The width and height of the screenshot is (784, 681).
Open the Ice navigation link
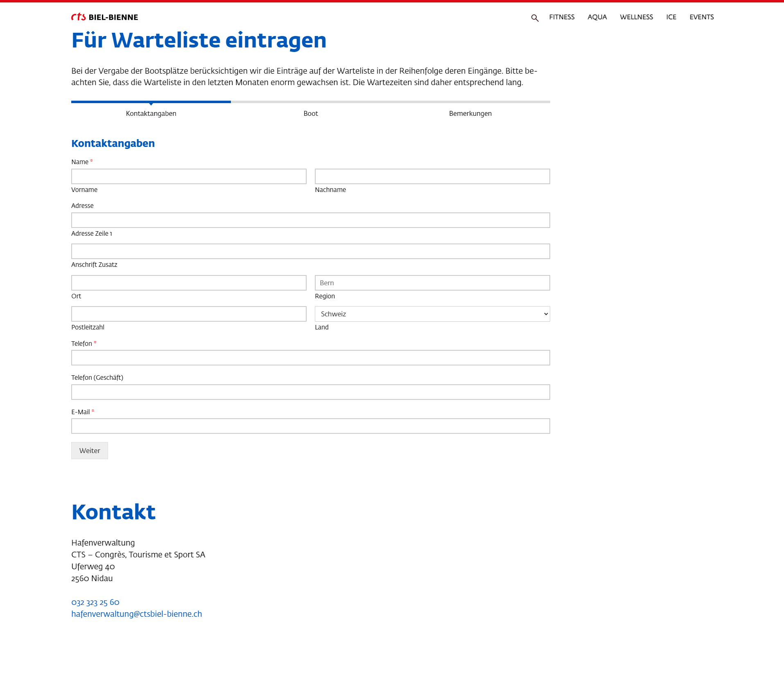671,17
